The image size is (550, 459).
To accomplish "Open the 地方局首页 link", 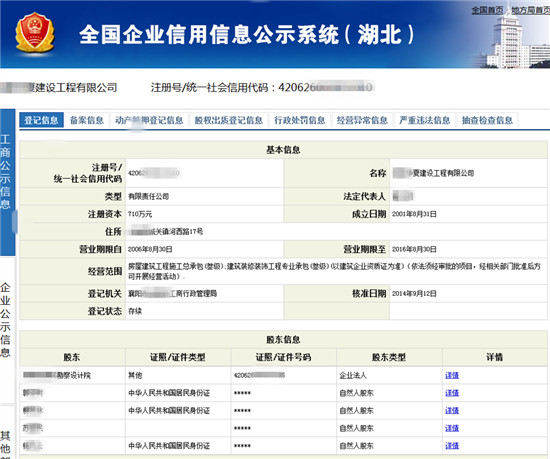I will pos(530,10).
